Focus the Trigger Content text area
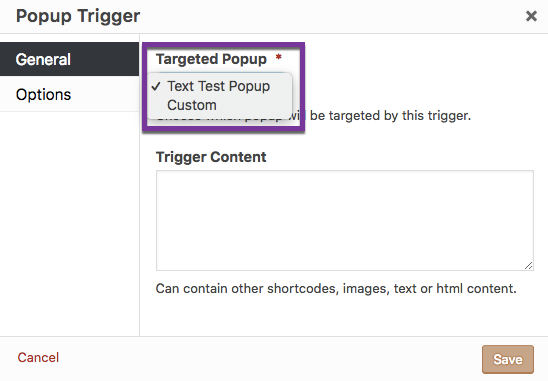548x381 pixels. click(x=345, y=220)
